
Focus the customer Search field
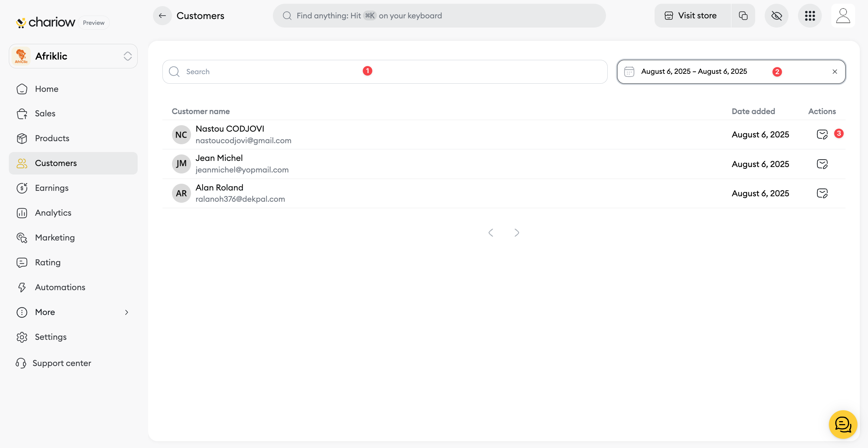pyautogui.click(x=272, y=71)
